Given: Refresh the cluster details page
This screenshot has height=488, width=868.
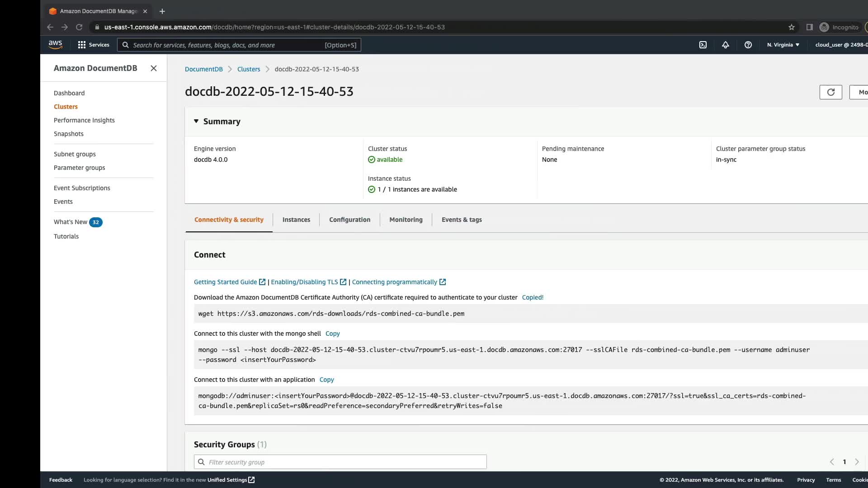Looking at the screenshot, I should point(830,92).
